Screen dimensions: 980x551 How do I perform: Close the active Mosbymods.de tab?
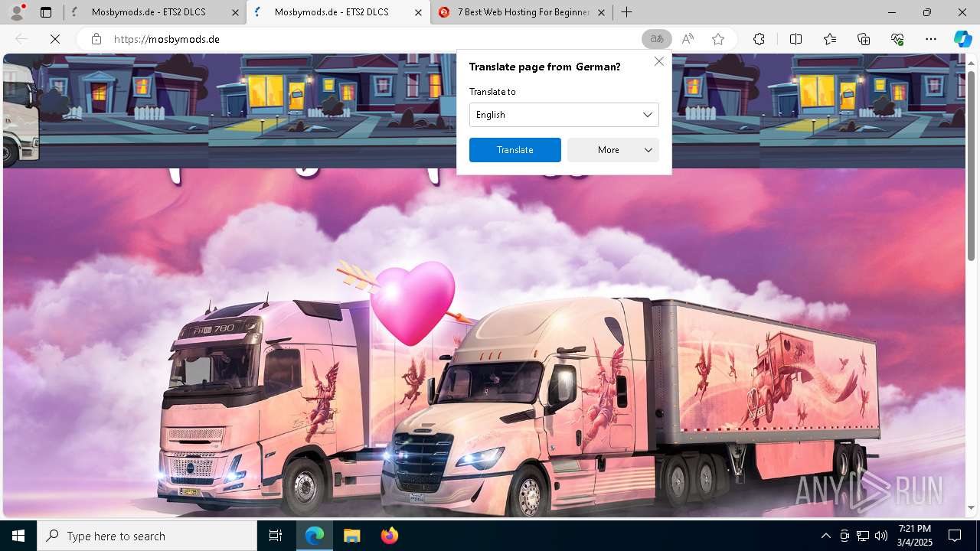click(x=418, y=12)
